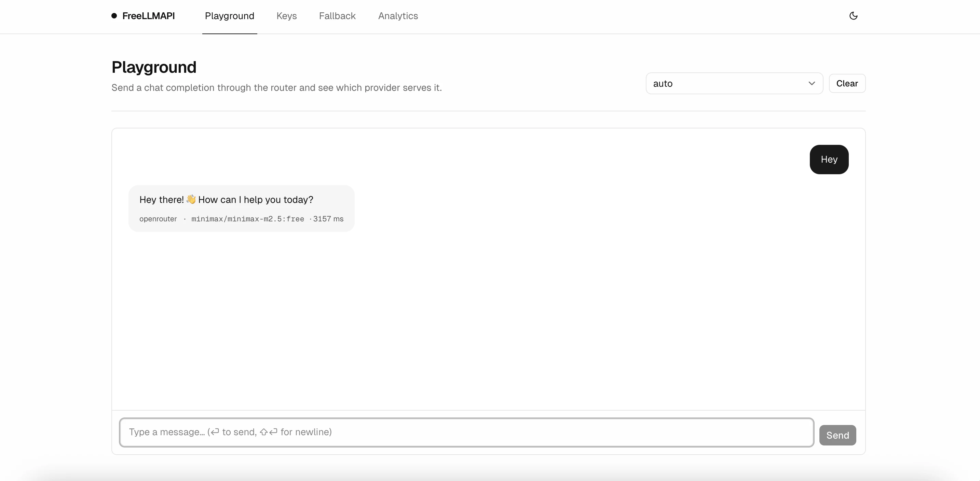This screenshot has width=980, height=481.
Task: Switch to the Keys tab
Action: [x=286, y=16]
